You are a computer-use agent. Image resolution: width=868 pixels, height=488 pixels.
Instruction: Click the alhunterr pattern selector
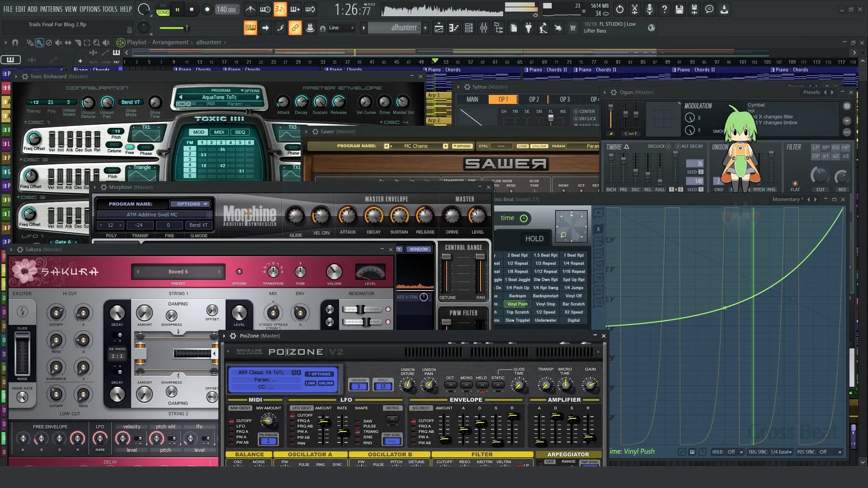395,28
